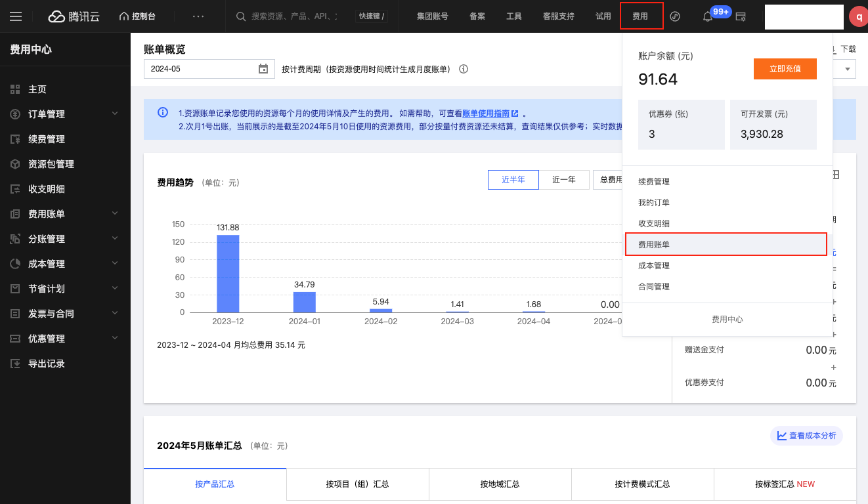The width and height of the screenshot is (868, 504).
Task: Click the Tencent Cloud logo
Action: 73,16
